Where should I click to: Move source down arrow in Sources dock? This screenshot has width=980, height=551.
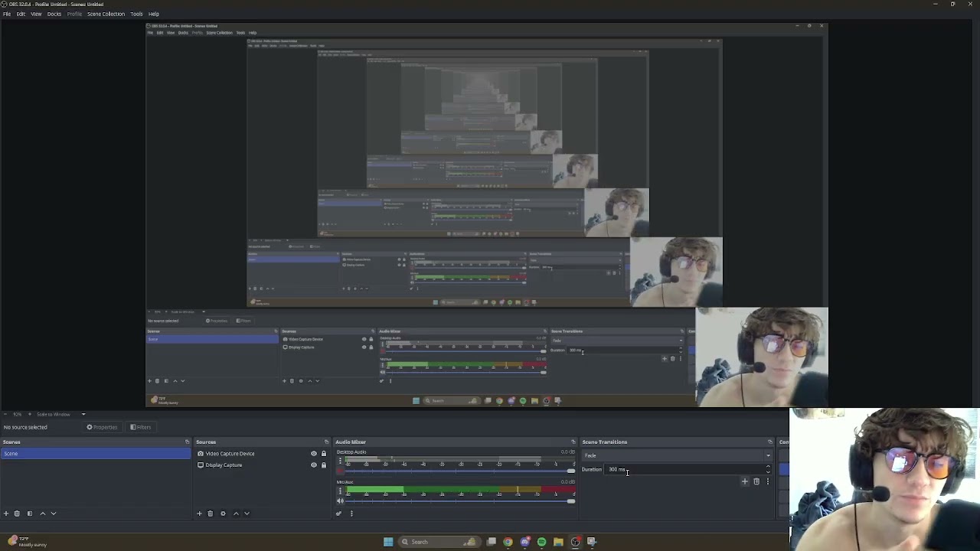coord(247,514)
